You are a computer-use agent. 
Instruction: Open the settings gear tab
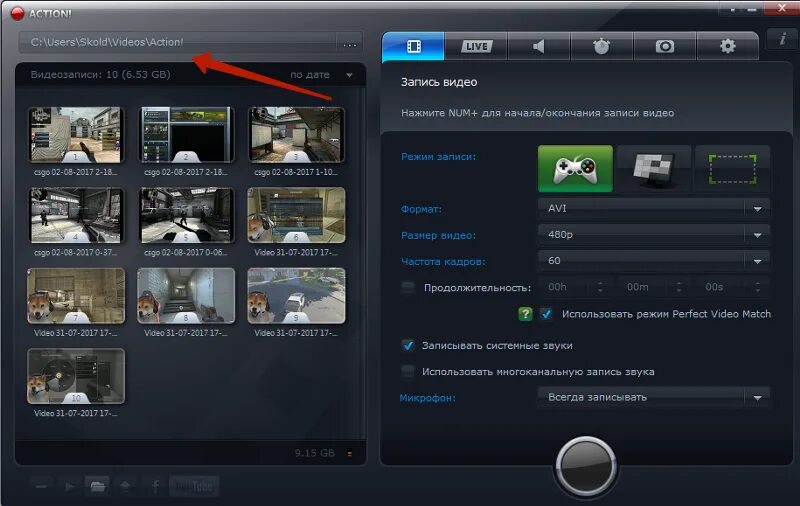pyautogui.click(x=728, y=46)
